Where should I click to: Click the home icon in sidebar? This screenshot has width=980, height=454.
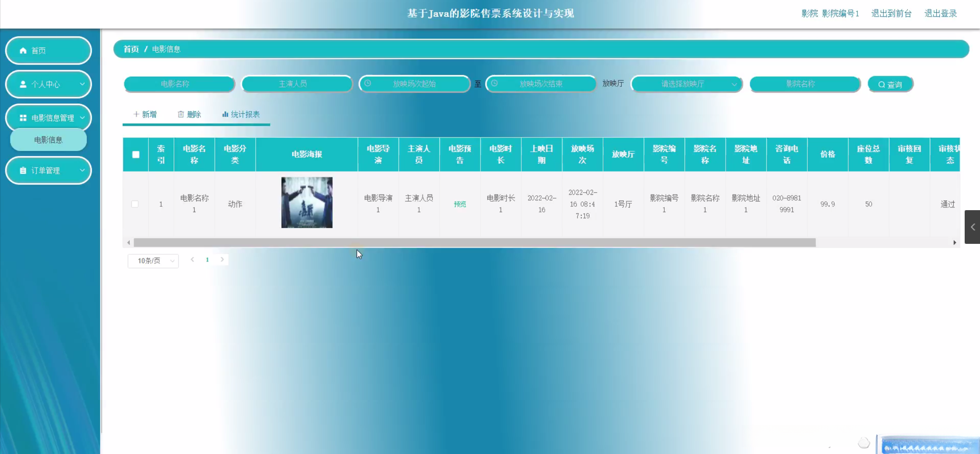click(23, 51)
